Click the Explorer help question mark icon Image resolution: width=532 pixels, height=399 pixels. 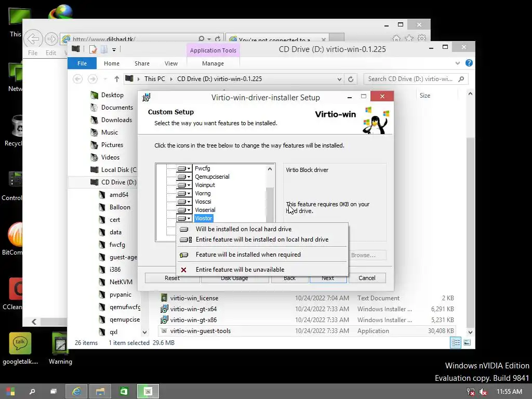pyautogui.click(x=469, y=63)
